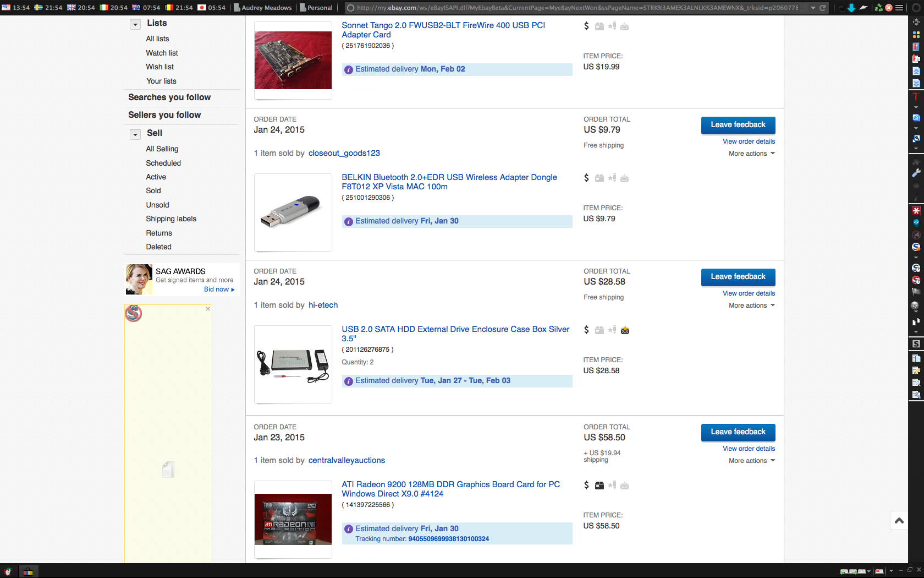
Task: Leave feedback for closeout_goods123 order
Action: click(738, 125)
